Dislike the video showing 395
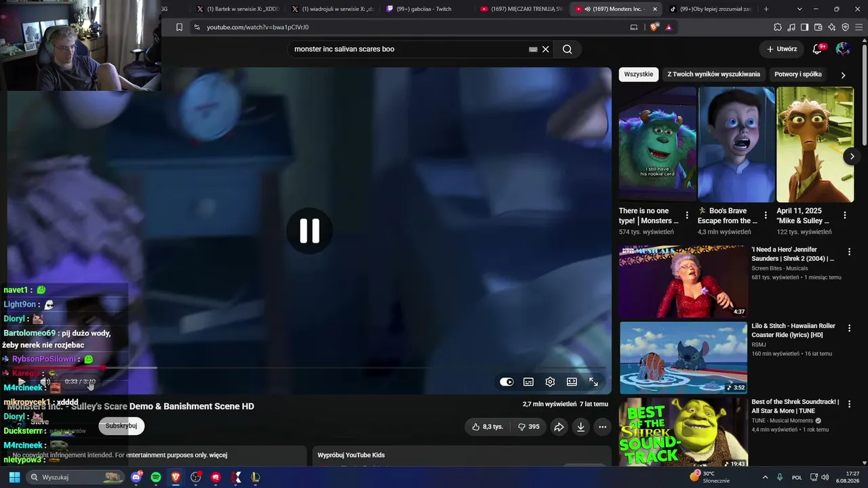This screenshot has width=868, height=488. (x=528, y=426)
